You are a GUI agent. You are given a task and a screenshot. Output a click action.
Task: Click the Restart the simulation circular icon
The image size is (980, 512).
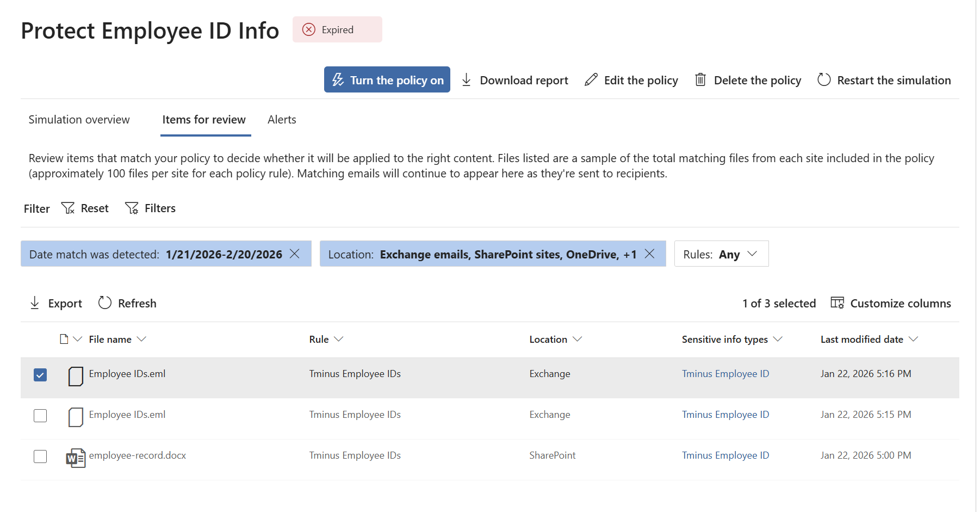click(824, 80)
